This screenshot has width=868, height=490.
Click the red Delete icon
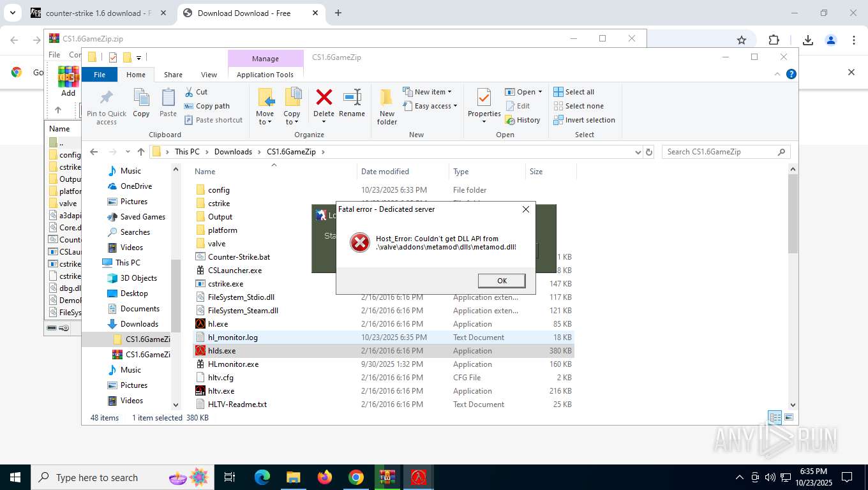tap(324, 97)
